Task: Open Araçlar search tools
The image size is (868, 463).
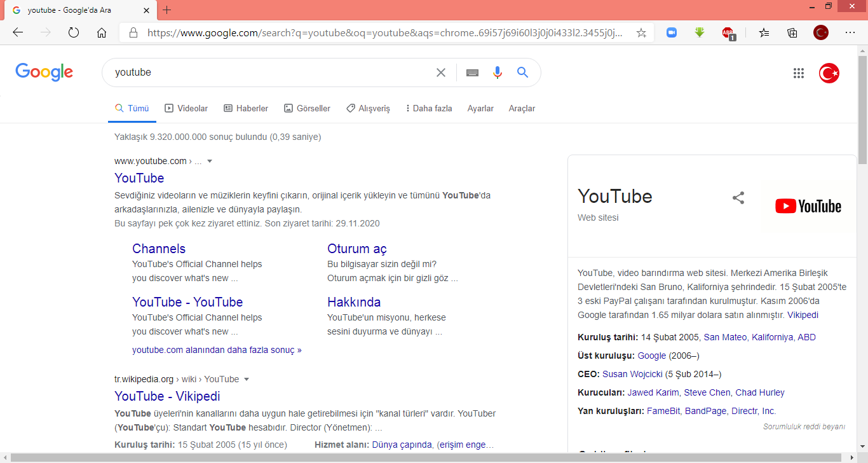Action: [522, 109]
